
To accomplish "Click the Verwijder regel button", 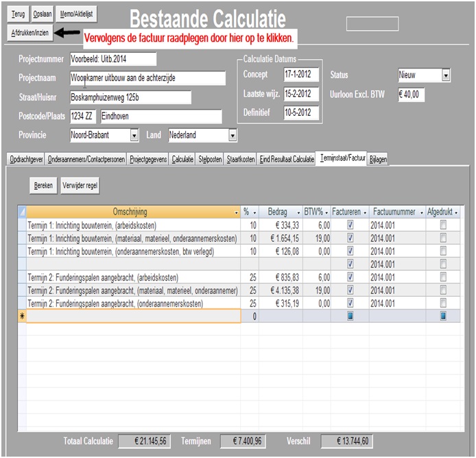I will pyautogui.click(x=80, y=185).
